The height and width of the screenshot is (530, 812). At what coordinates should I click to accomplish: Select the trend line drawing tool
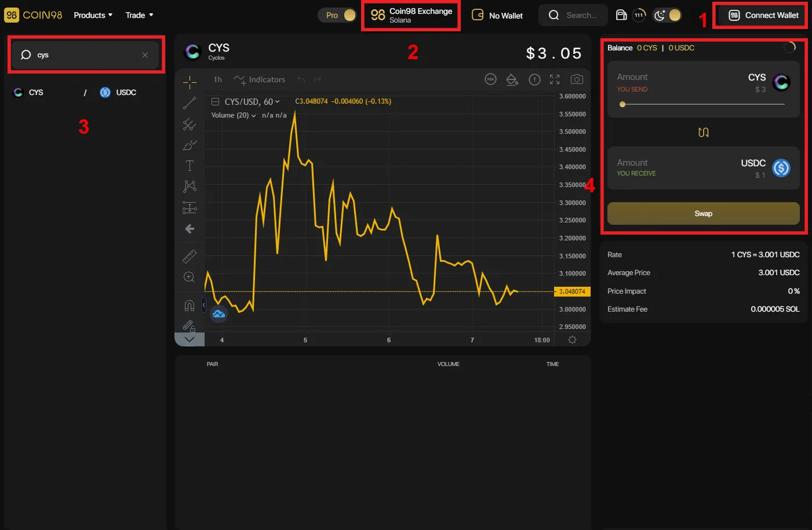coord(190,103)
